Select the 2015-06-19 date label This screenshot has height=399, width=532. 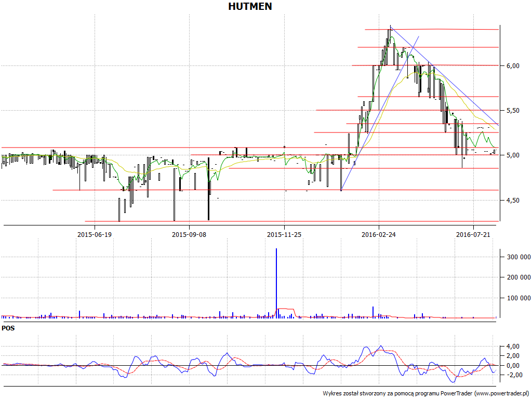tap(95, 234)
